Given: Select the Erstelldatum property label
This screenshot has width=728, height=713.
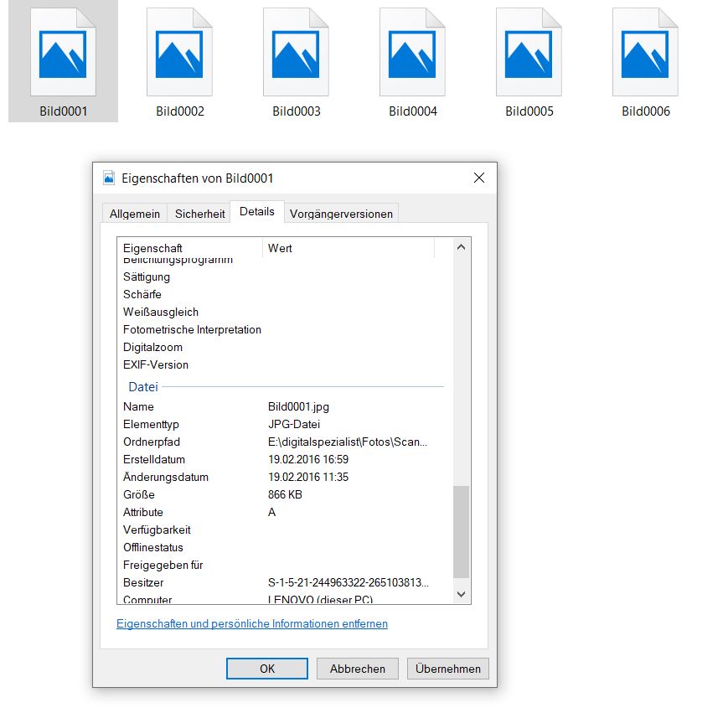Looking at the screenshot, I should (153, 459).
